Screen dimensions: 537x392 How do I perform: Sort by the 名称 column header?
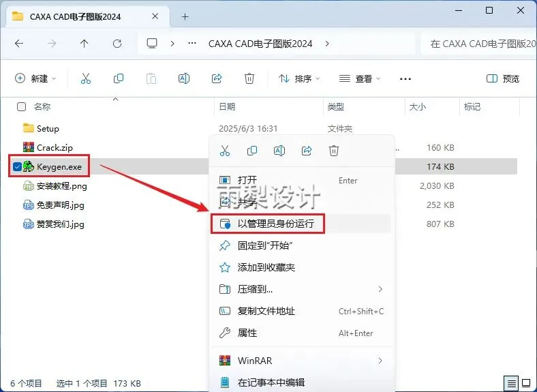tap(42, 107)
